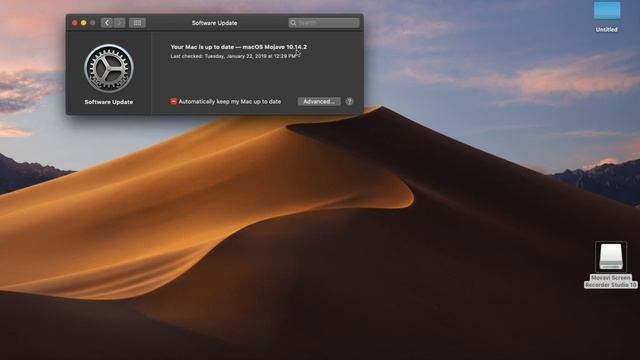Screen dimensions: 640x360
Task: Select the Untitled folder on the desktop
Action: coord(607,10)
